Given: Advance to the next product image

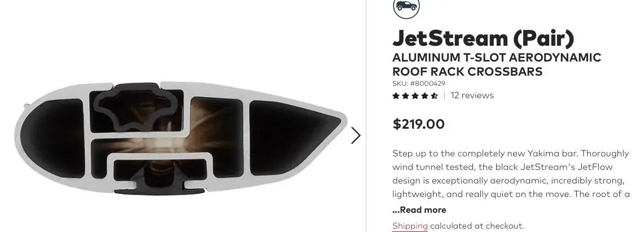Looking at the screenshot, I should [x=356, y=135].
